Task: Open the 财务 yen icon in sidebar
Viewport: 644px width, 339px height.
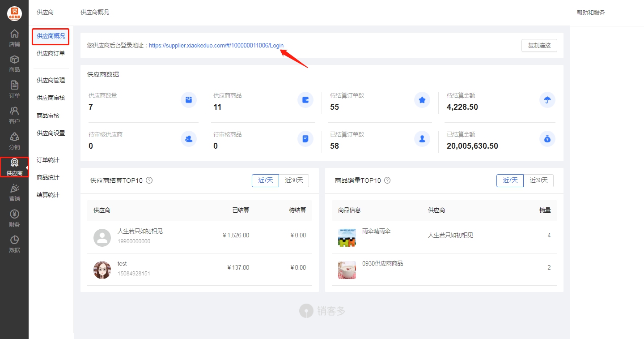Action: click(x=14, y=214)
